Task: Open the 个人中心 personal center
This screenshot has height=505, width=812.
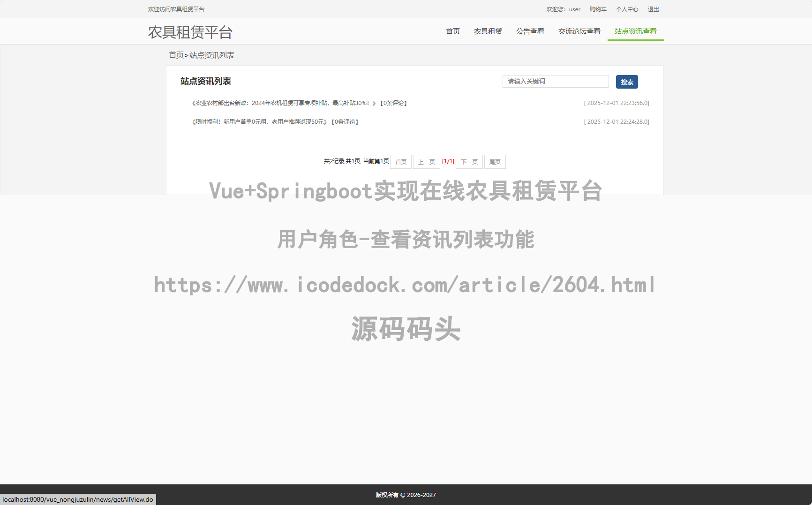Action: click(627, 9)
